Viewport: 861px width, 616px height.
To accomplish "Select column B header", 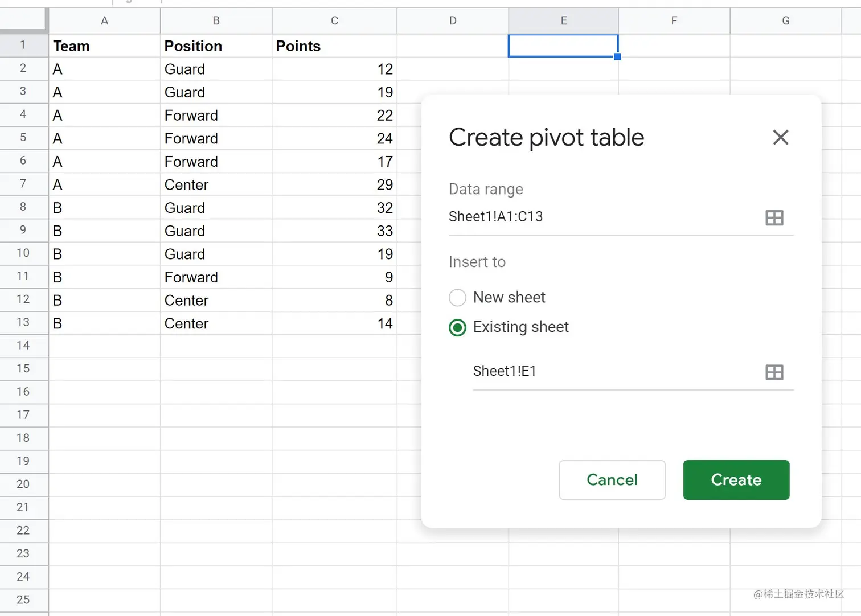I will [216, 21].
